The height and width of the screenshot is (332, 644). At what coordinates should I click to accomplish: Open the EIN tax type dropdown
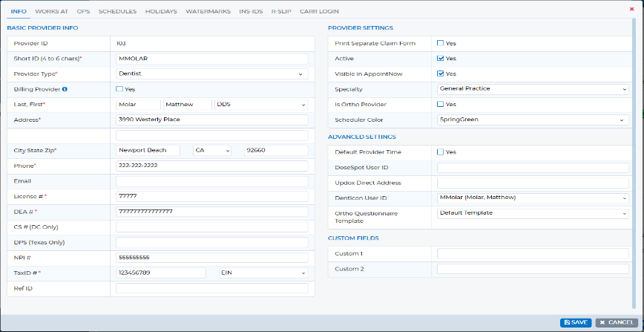263,273
